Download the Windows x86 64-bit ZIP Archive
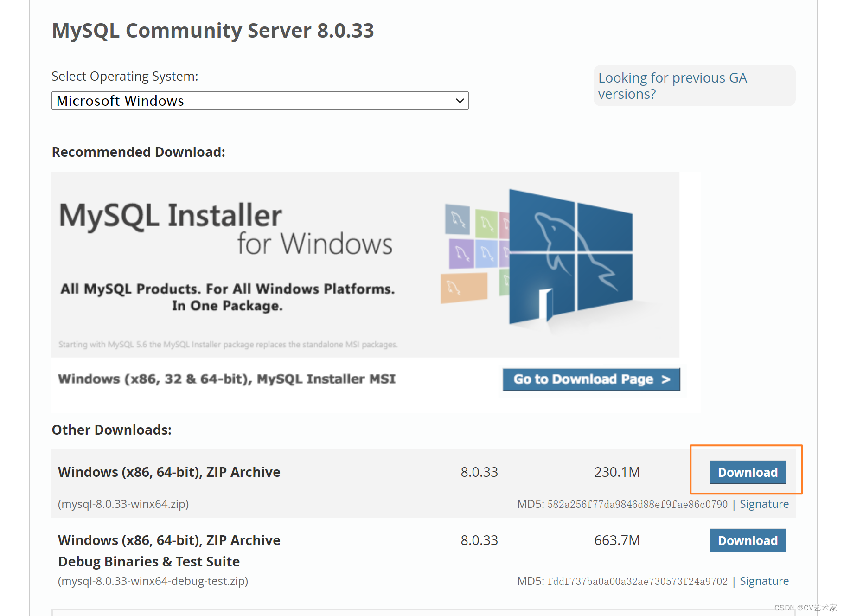The width and height of the screenshot is (844, 616). pyautogui.click(x=747, y=472)
